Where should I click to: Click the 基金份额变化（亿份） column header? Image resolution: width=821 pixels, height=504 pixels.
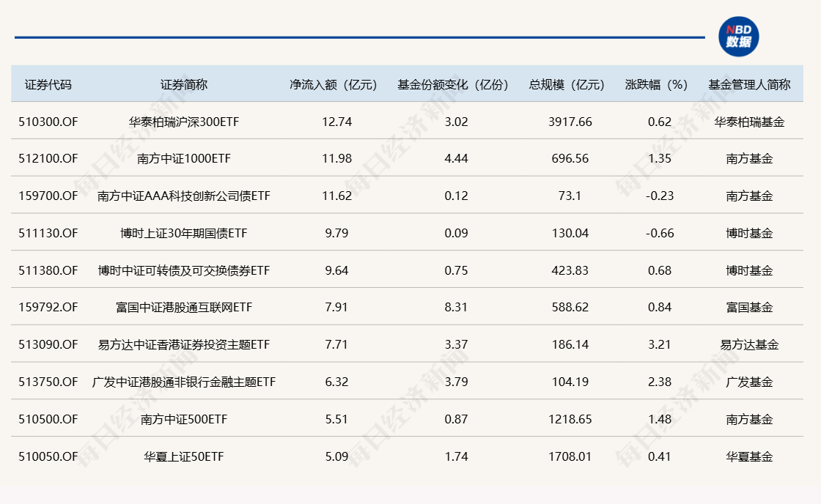[x=453, y=85]
